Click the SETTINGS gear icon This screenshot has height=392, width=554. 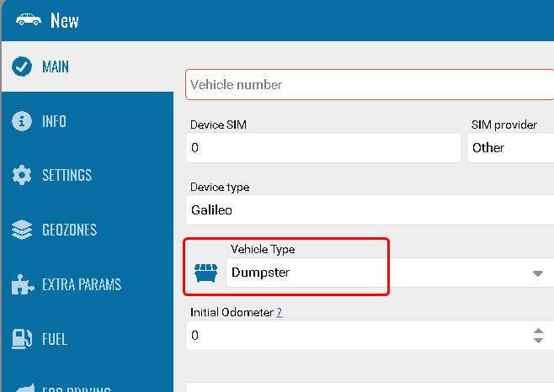click(22, 176)
